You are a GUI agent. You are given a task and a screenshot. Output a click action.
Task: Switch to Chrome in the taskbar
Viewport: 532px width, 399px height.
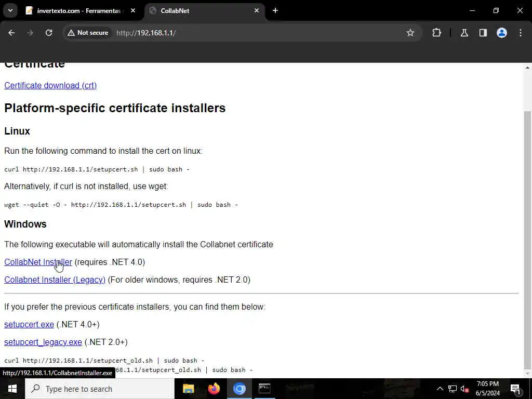pyautogui.click(x=239, y=389)
